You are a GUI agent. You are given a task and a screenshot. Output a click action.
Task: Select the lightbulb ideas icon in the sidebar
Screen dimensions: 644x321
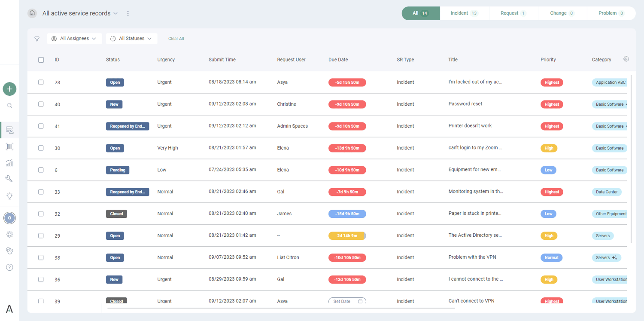click(x=9, y=196)
